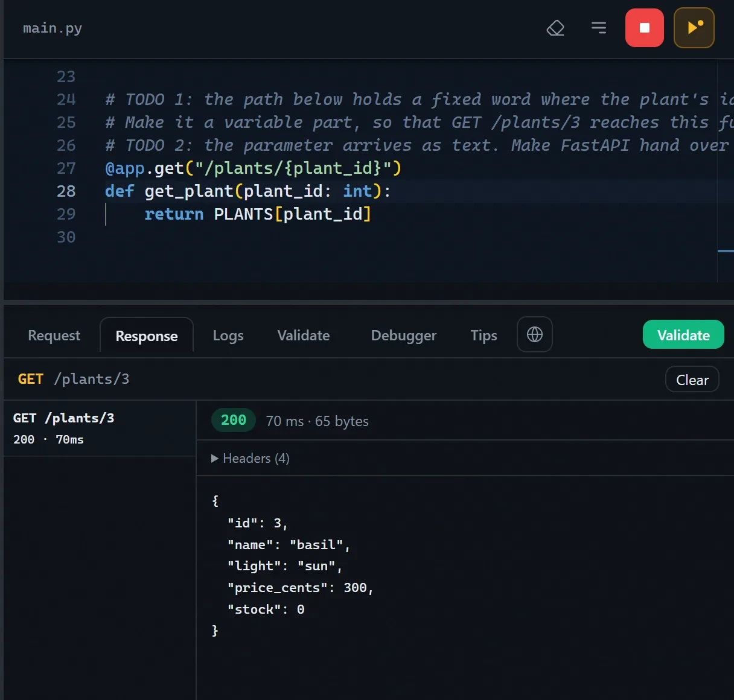Viewport: 734px width, 700px height.
Task: Select the Response tab
Action: pos(147,336)
